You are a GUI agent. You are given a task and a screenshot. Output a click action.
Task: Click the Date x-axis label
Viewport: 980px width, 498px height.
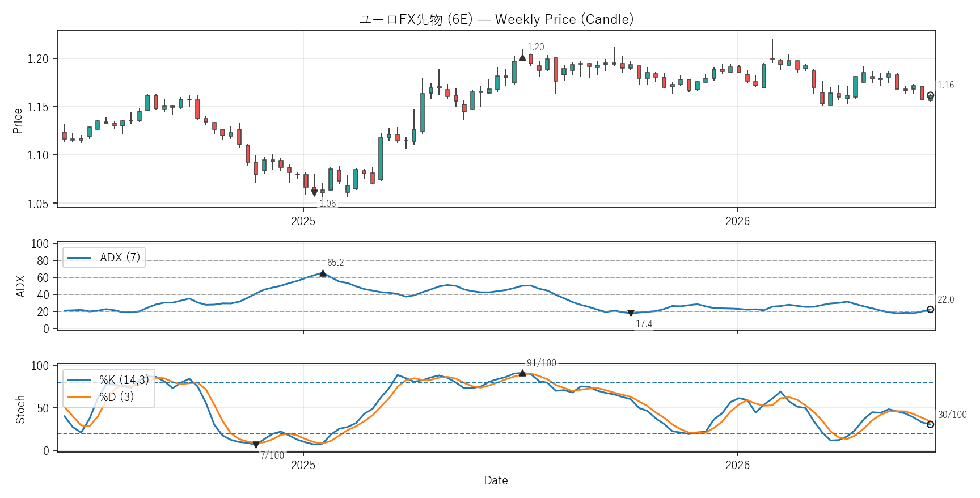point(496,480)
